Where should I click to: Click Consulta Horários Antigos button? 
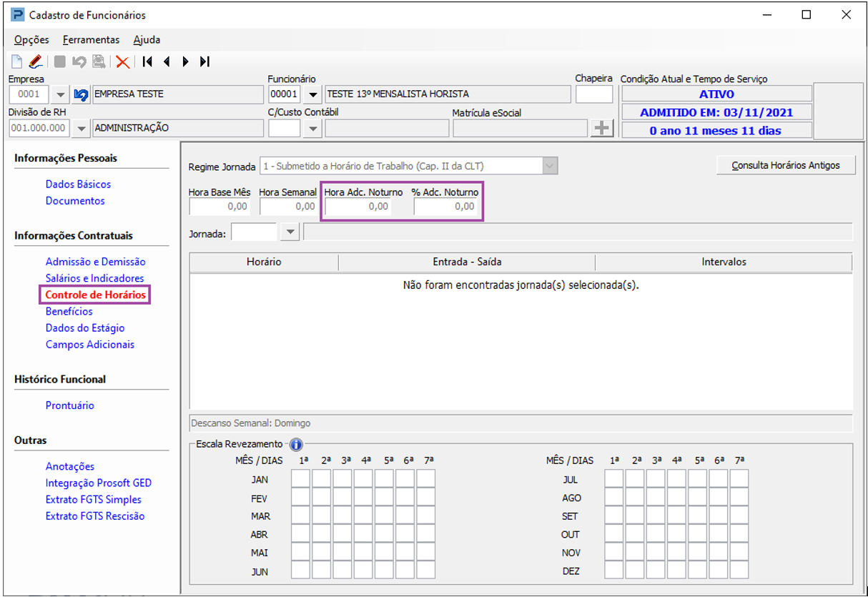pyautogui.click(x=786, y=165)
